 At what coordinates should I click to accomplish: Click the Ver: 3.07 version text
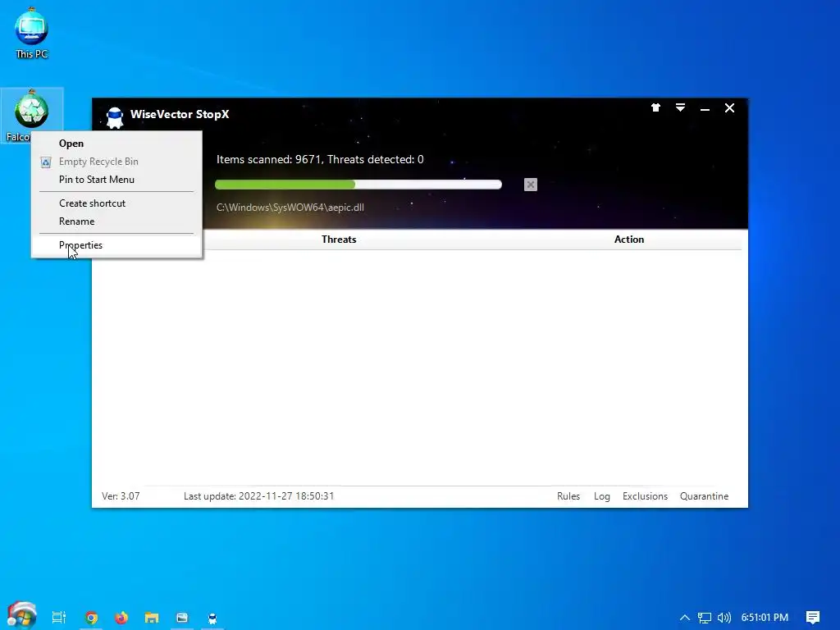[121, 496]
